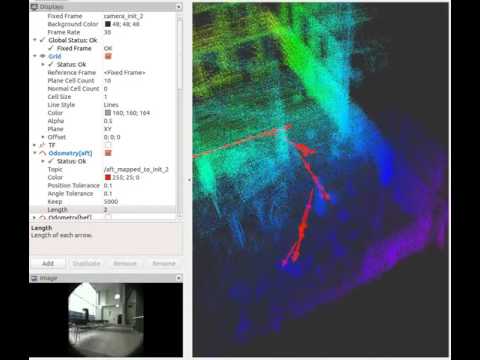Image resolution: width=480 pixels, height=360 pixels.
Task: Collapse the Grid display tree
Action: pyautogui.click(x=35, y=56)
